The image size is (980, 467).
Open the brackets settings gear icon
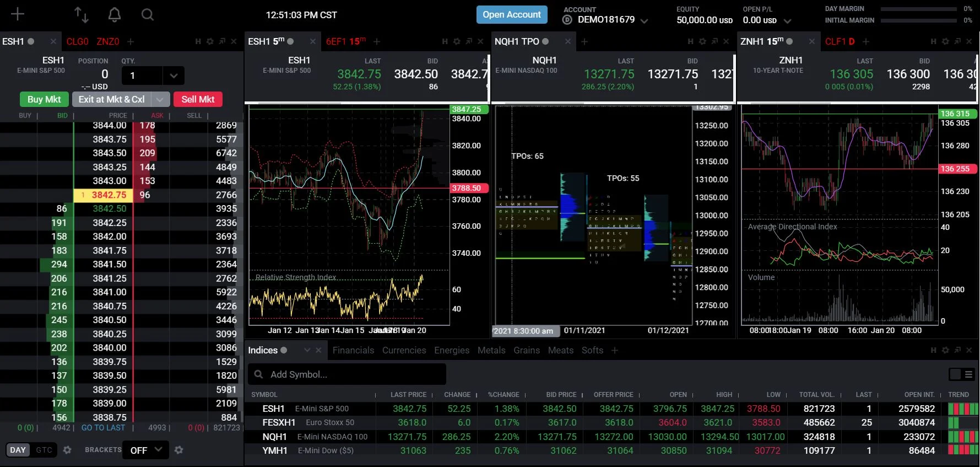(x=178, y=450)
